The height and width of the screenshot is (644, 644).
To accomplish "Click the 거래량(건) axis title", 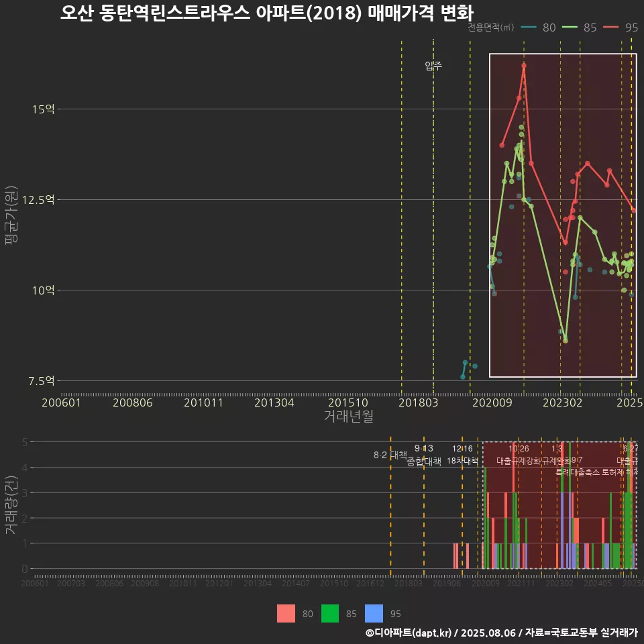I will 11,505.
